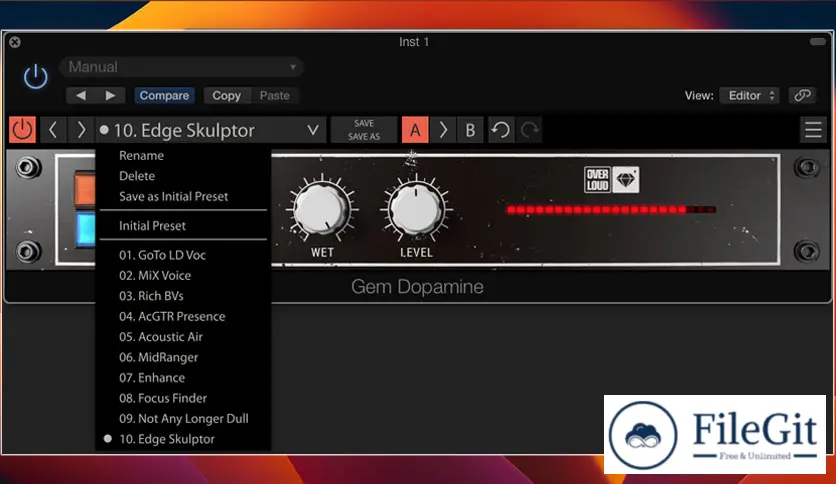Open the Manual preset dropdown
The image size is (836, 484).
pos(181,67)
